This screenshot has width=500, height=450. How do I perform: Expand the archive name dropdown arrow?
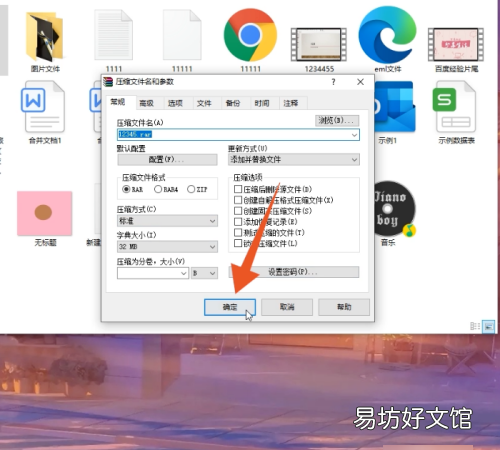pos(354,135)
